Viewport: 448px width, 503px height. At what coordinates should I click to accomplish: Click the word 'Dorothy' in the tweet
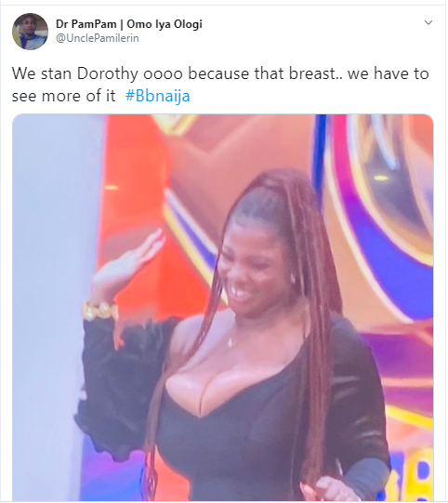tap(108, 73)
